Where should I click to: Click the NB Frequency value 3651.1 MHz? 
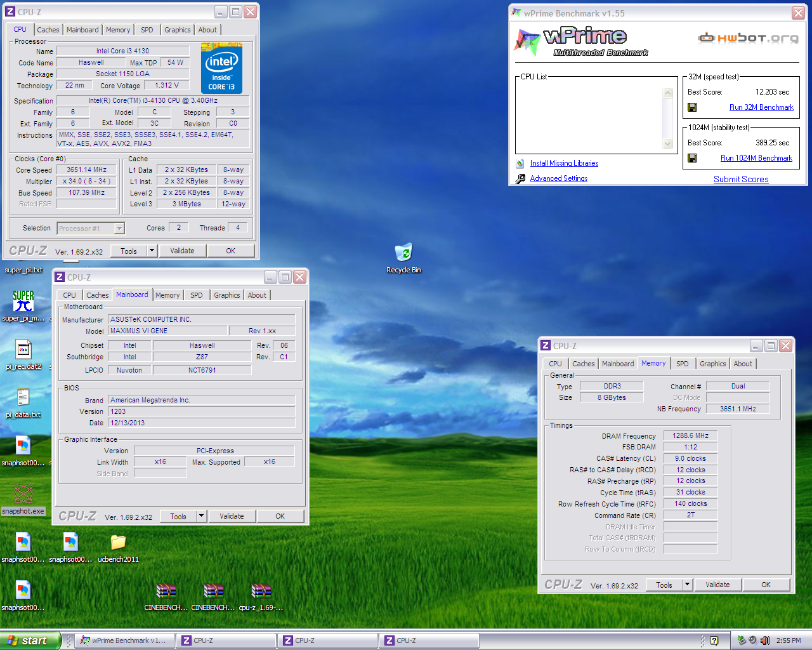click(738, 409)
